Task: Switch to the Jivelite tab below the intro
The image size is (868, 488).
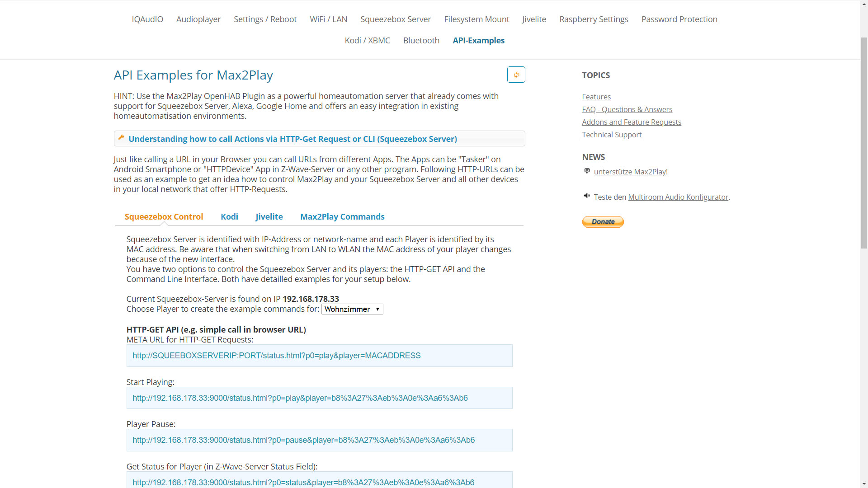Action: pos(269,216)
